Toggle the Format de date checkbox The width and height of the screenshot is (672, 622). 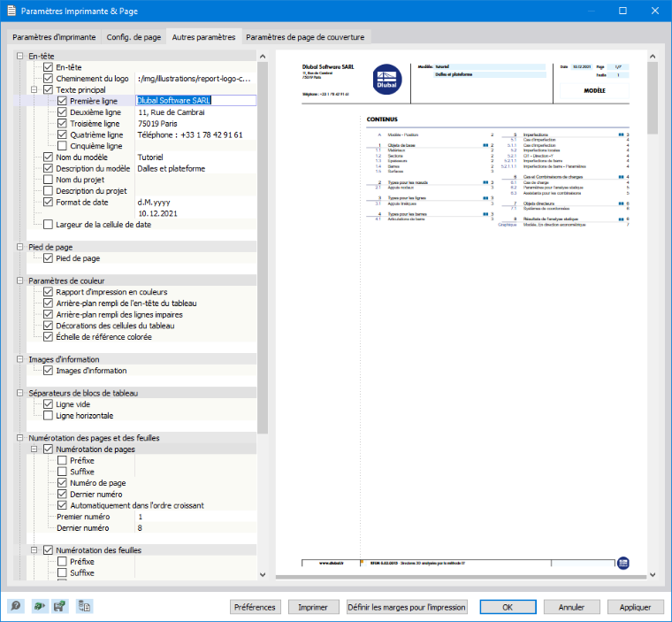[49, 202]
